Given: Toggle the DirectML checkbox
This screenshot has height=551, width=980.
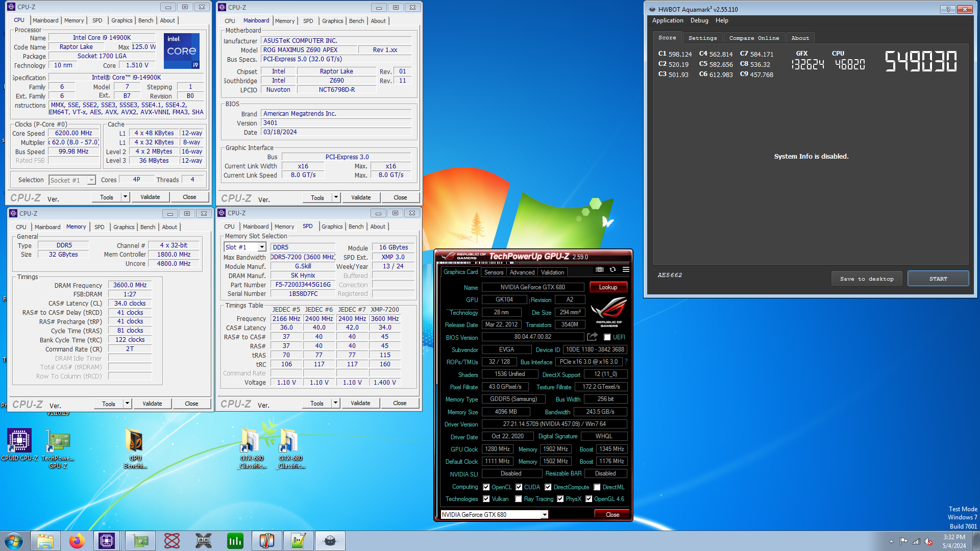Looking at the screenshot, I should pos(597,487).
